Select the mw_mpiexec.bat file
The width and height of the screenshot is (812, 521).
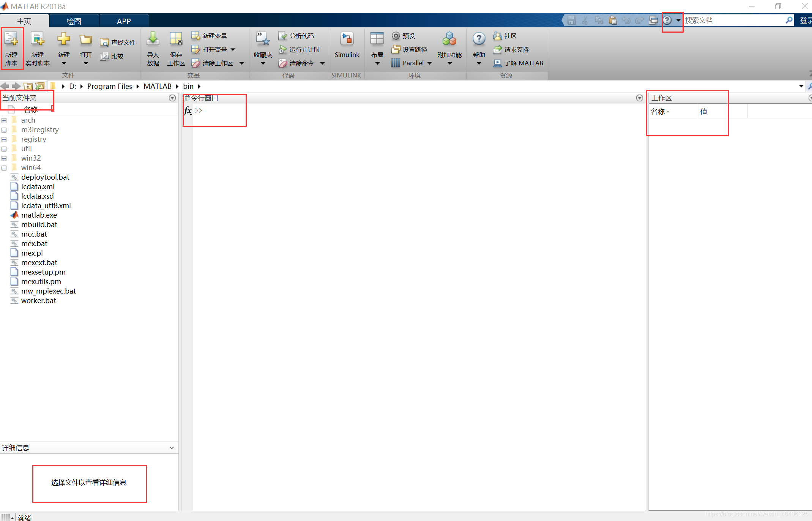click(x=49, y=291)
